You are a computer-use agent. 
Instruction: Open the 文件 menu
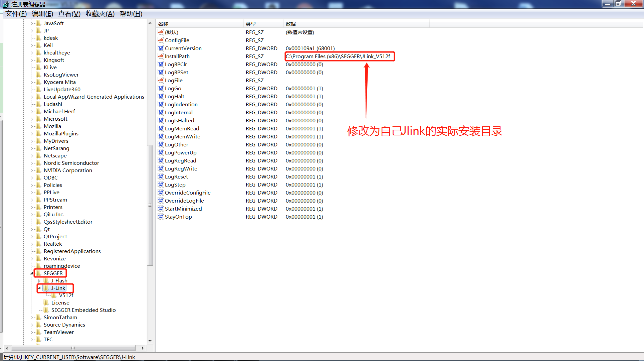(x=15, y=14)
